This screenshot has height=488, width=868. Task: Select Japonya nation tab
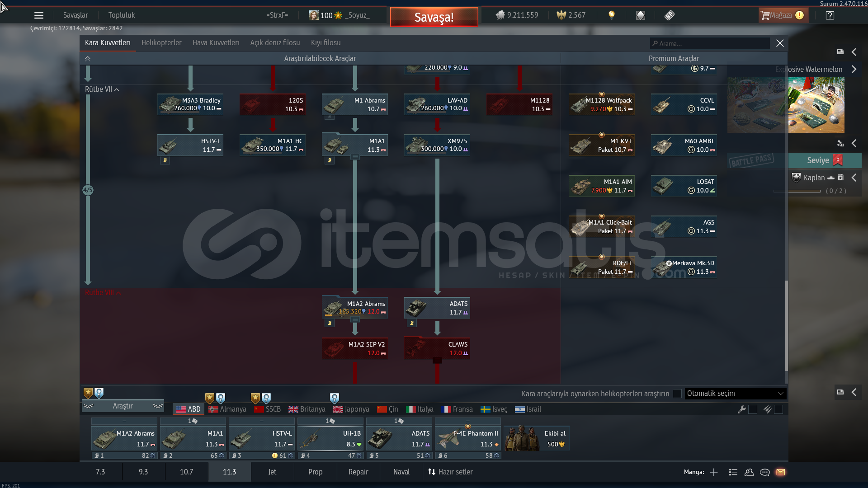[x=351, y=409]
